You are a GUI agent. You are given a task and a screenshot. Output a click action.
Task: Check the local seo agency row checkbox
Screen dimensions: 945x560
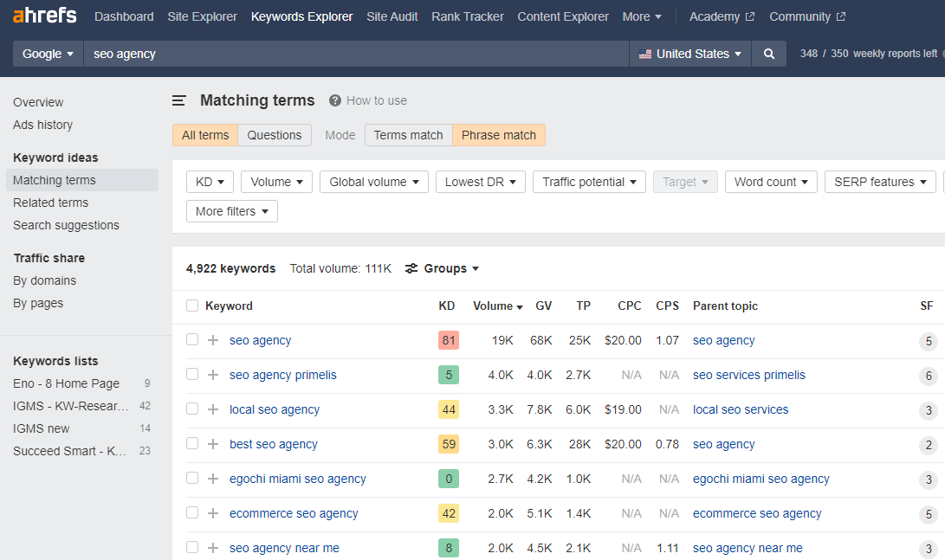192,409
